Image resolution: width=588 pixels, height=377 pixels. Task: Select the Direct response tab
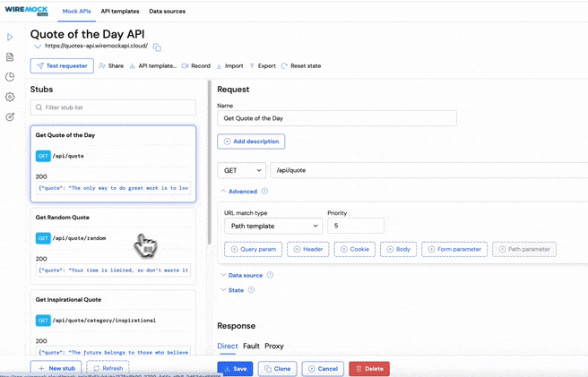[x=228, y=347]
